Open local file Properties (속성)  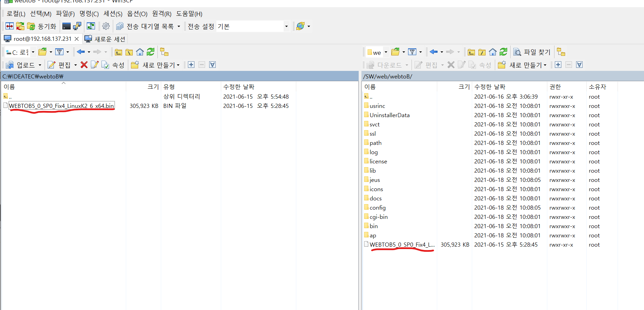[113, 65]
